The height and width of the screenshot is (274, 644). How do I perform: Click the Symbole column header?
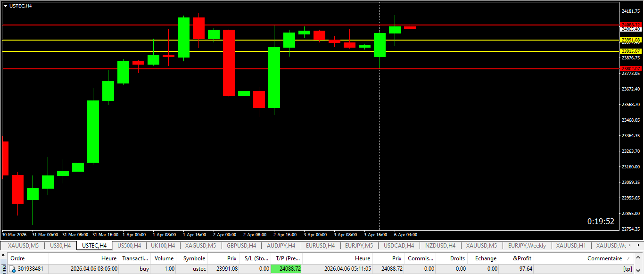194,258
